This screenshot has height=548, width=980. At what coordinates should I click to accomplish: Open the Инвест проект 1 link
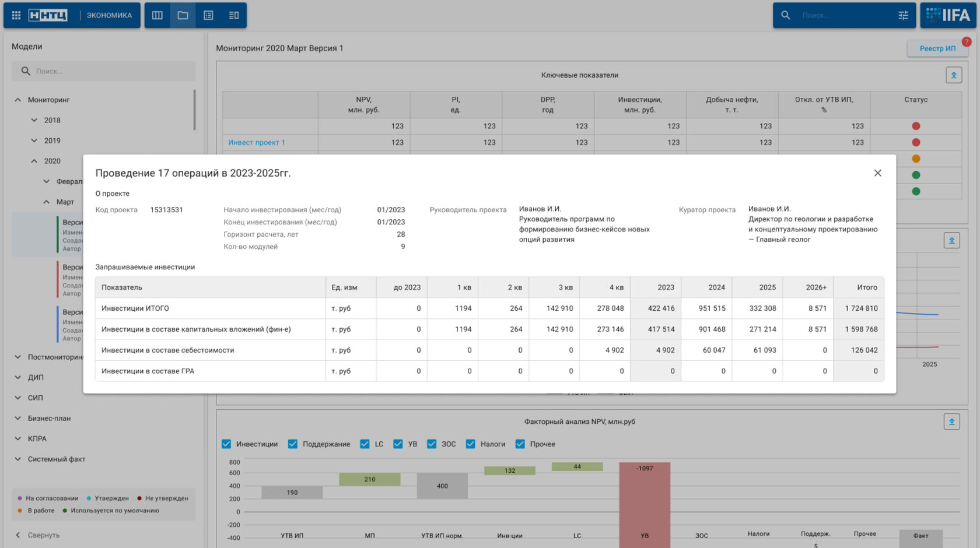point(256,142)
